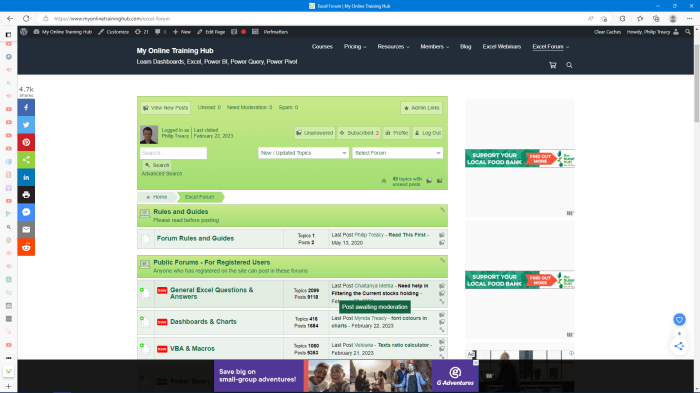
Task: Click floating share icon at bottom right
Action: click(679, 346)
